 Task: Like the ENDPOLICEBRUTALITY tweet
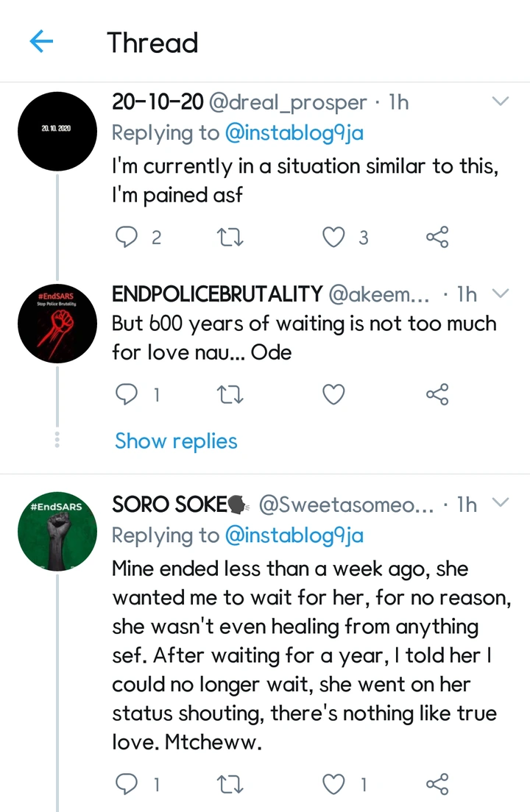click(x=335, y=395)
